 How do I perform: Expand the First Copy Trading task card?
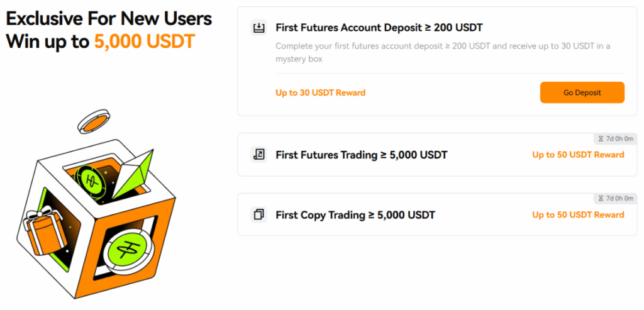pos(438,215)
